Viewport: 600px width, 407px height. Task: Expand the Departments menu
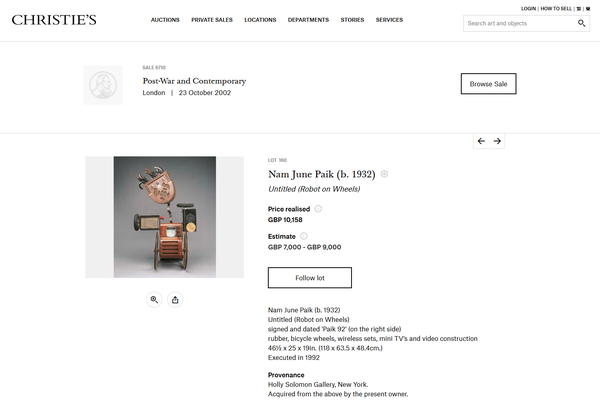coord(308,20)
